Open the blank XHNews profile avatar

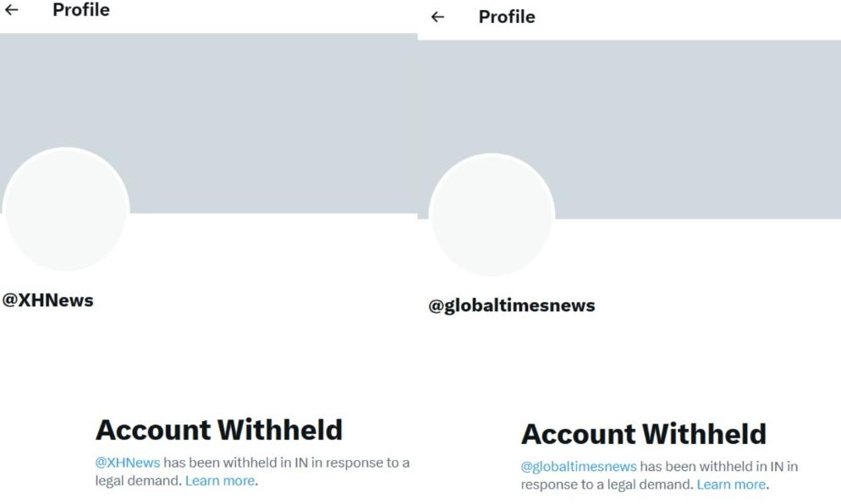(x=66, y=209)
